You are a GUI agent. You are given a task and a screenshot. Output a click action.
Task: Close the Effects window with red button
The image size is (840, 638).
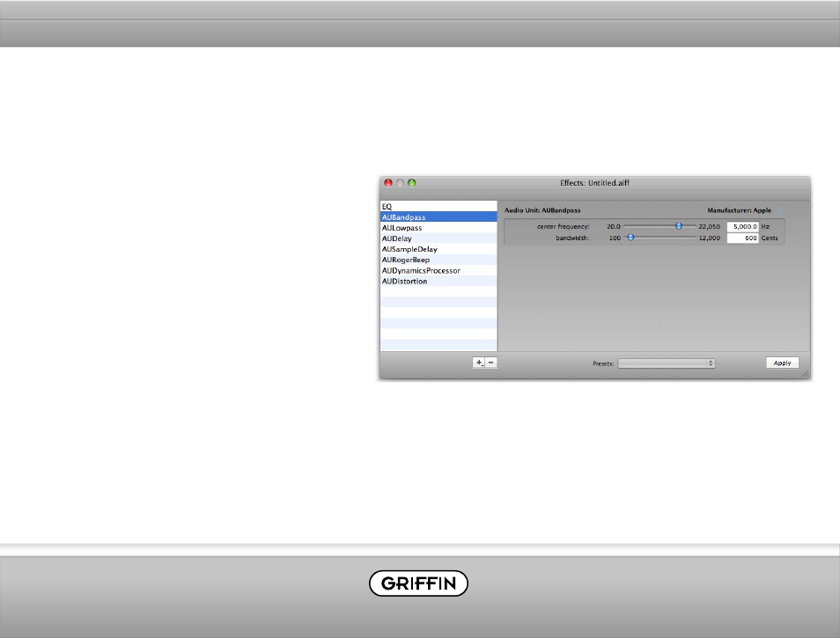(388, 183)
